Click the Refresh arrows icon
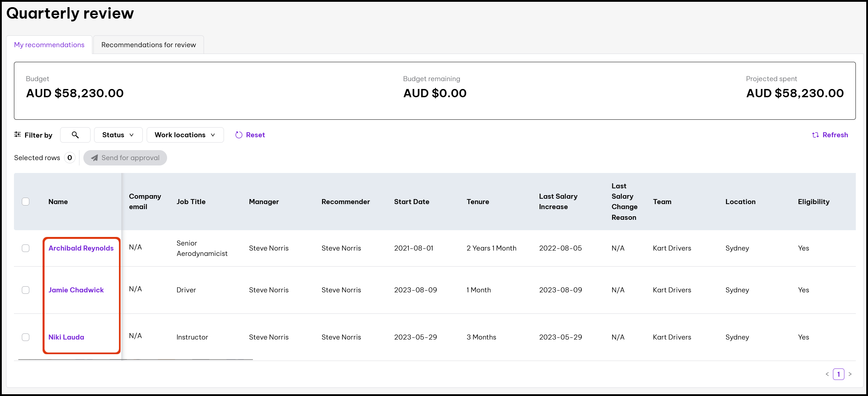Screen dimensions: 868x396 pos(815,135)
